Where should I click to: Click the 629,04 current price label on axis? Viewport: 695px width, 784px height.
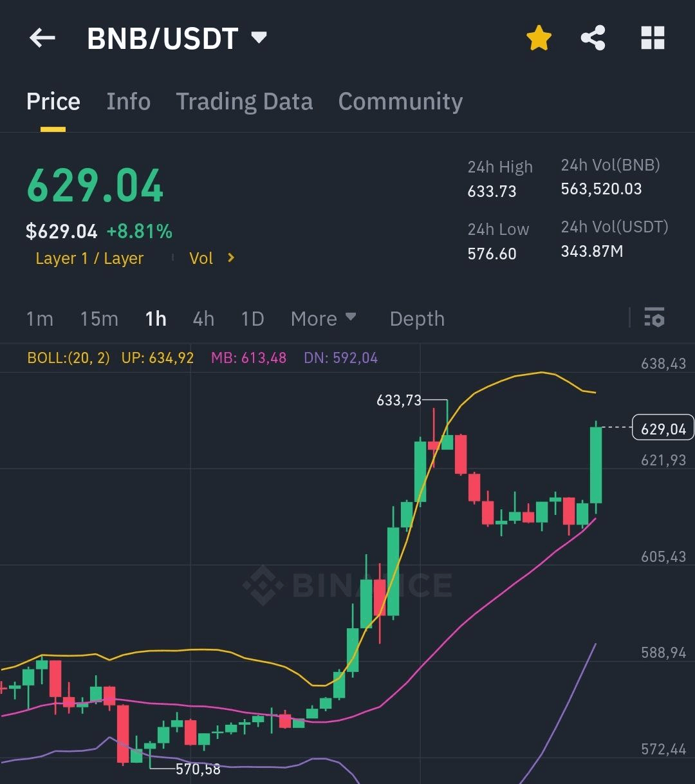coord(663,428)
